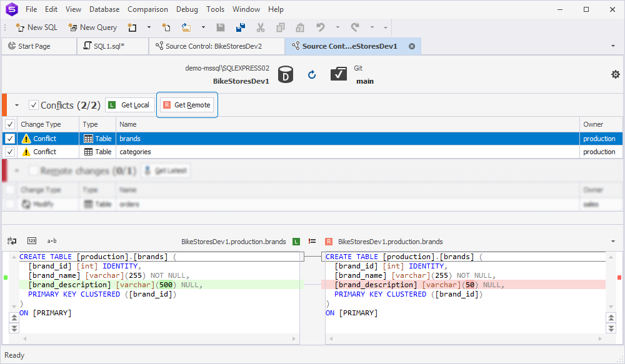625x364 pixels.
Task: Toggle the Remote changes group checkbox
Action: click(34, 171)
